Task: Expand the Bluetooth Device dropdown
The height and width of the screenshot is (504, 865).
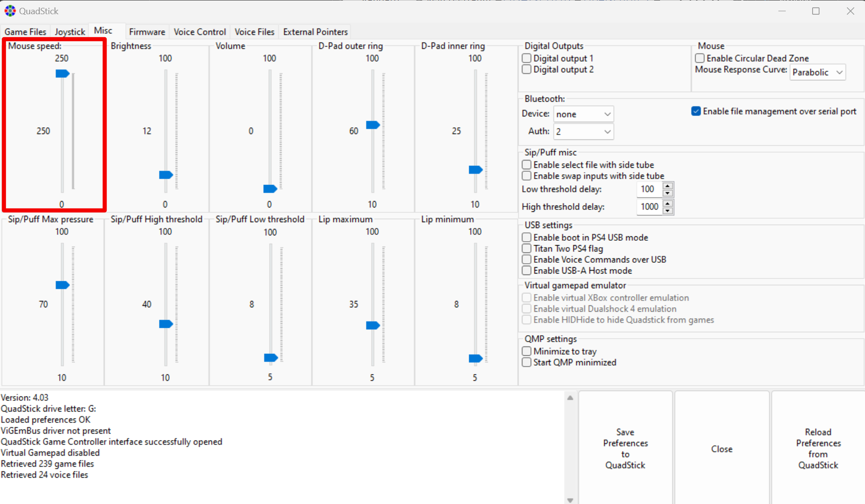Action: tap(583, 114)
